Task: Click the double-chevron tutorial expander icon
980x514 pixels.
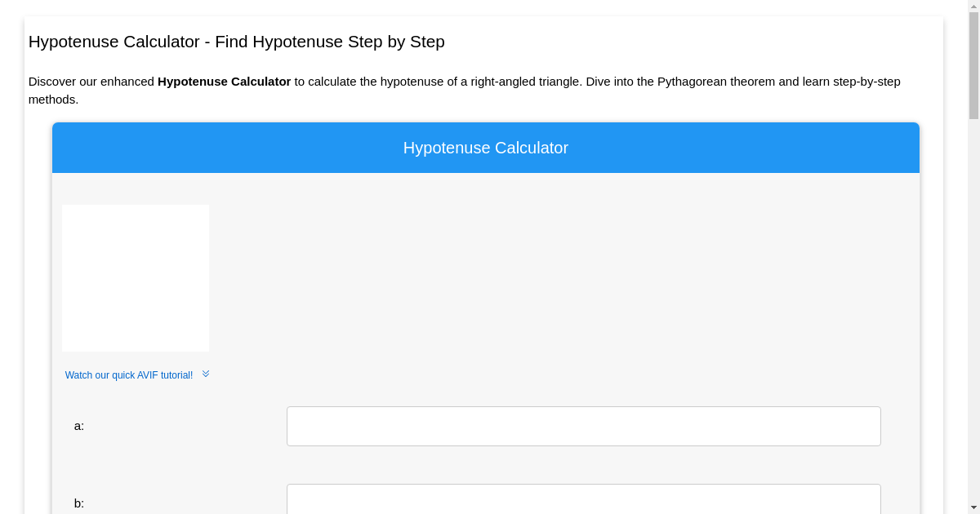Action: 206,374
